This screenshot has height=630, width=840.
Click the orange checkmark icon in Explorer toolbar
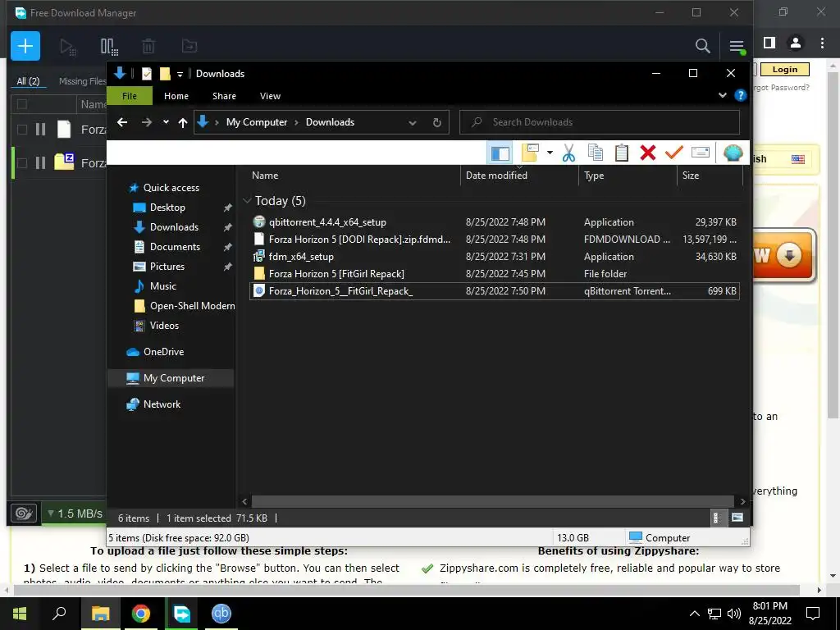coord(674,153)
